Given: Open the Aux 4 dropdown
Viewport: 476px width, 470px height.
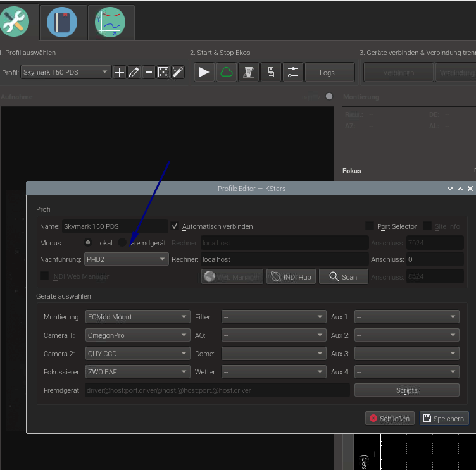Looking at the screenshot, I should coord(407,372).
